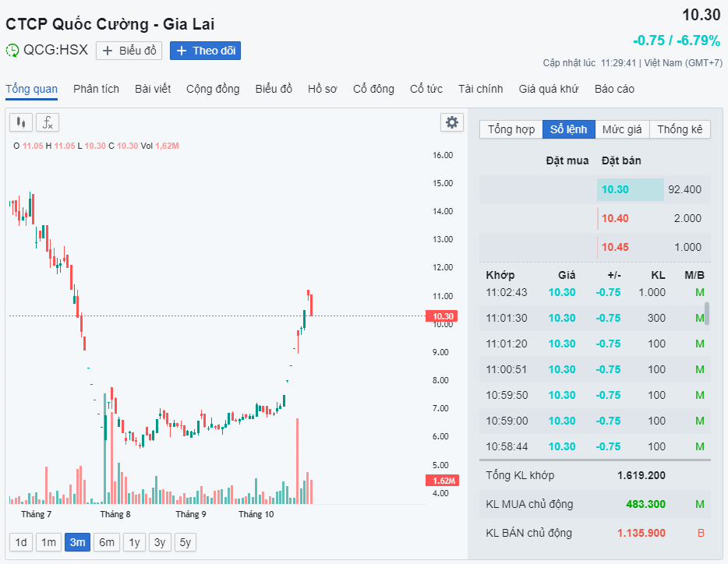The height and width of the screenshot is (564, 728).
Task: Click the matched orders list scrollbar
Action: (707, 313)
